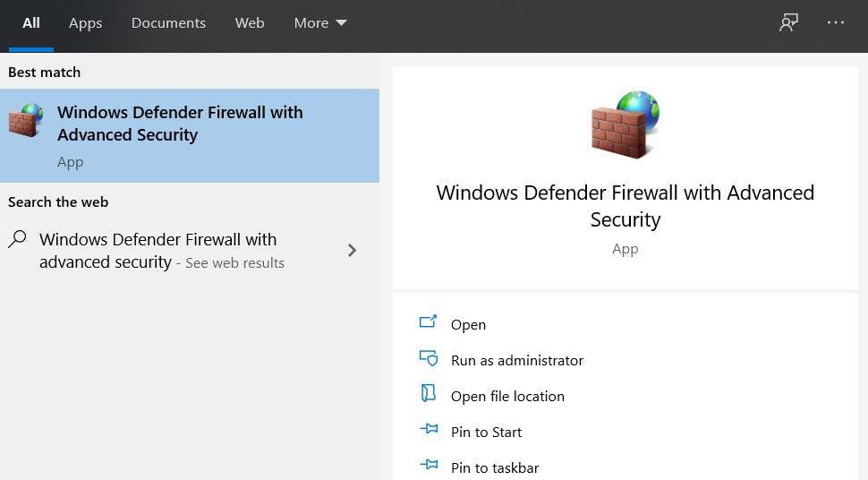Screen dimensions: 868x480
Task: Open the See web results suggestion
Action: [x=234, y=263]
